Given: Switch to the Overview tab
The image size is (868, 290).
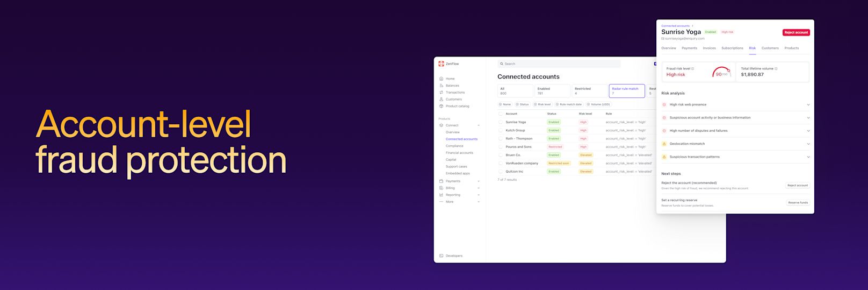Looking at the screenshot, I should point(669,48).
